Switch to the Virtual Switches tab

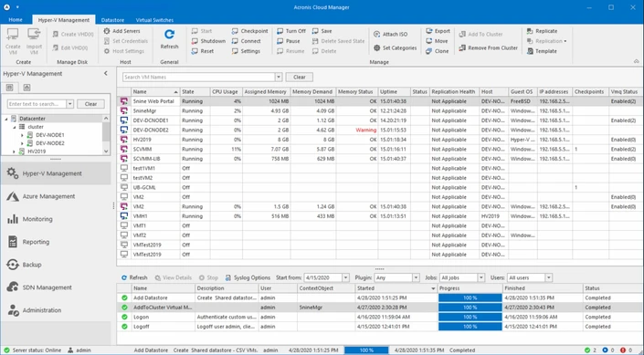tap(154, 20)
